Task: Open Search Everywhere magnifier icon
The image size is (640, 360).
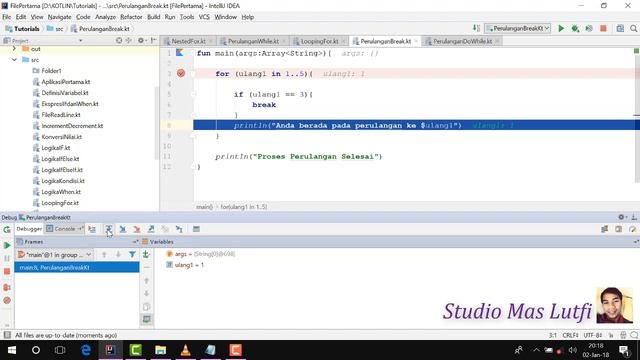Action: click(x=633, y=28)
